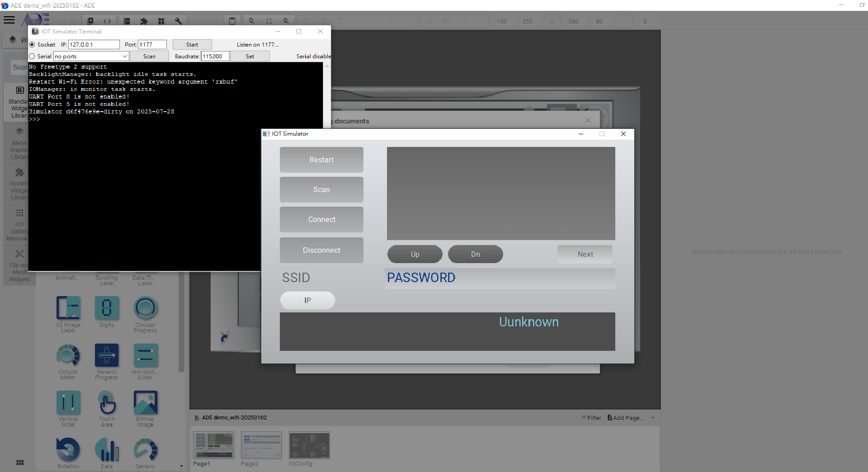
Task: Open the Page2 page thumbnail
Action: (x=261, y=445)
